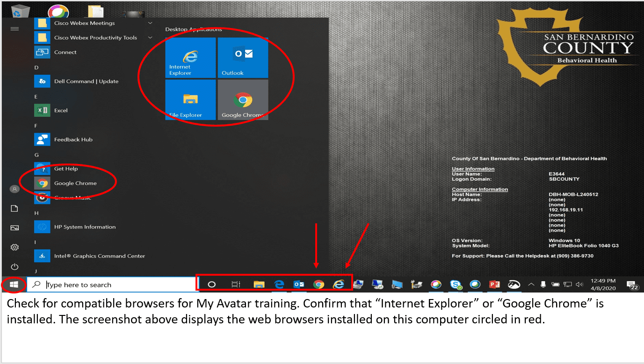644x364 pixels.
Task: Open PowerPoint from the taskbar
Action: click(494, 285)
